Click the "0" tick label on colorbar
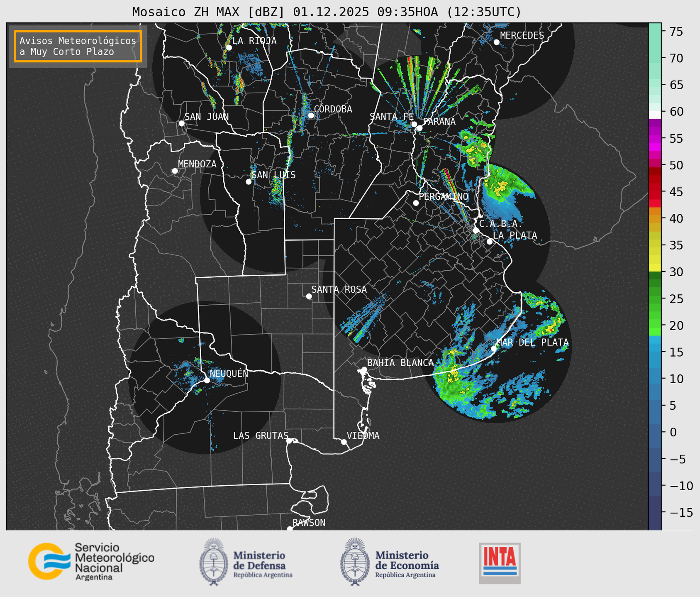This screenshot has width=700, height=597. (x=673, y=432)
